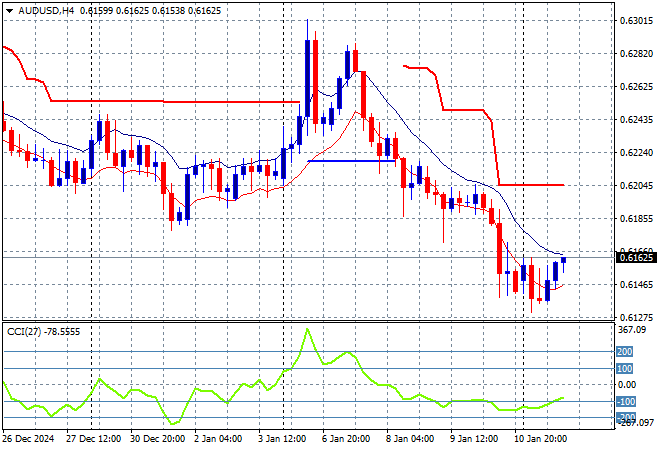
Task: Click the 0.61275 price axis label
Action: click(636, 317)
